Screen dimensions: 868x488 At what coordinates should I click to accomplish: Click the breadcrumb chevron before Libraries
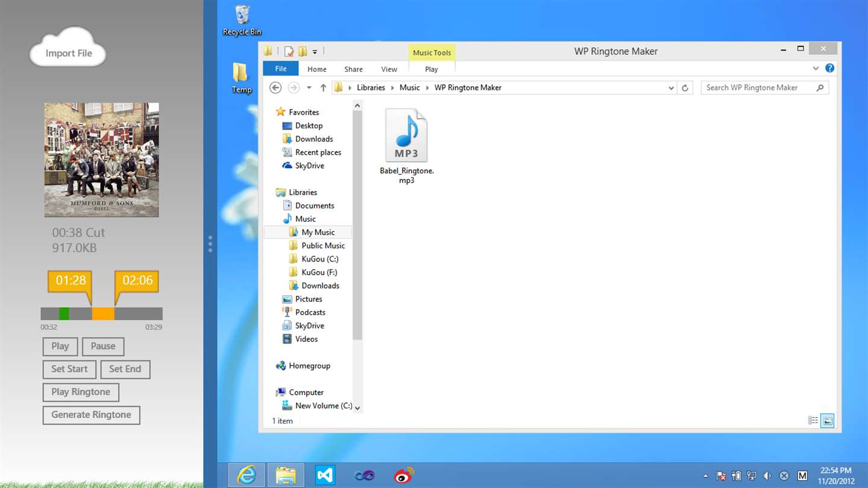click(x=350, y=88)
